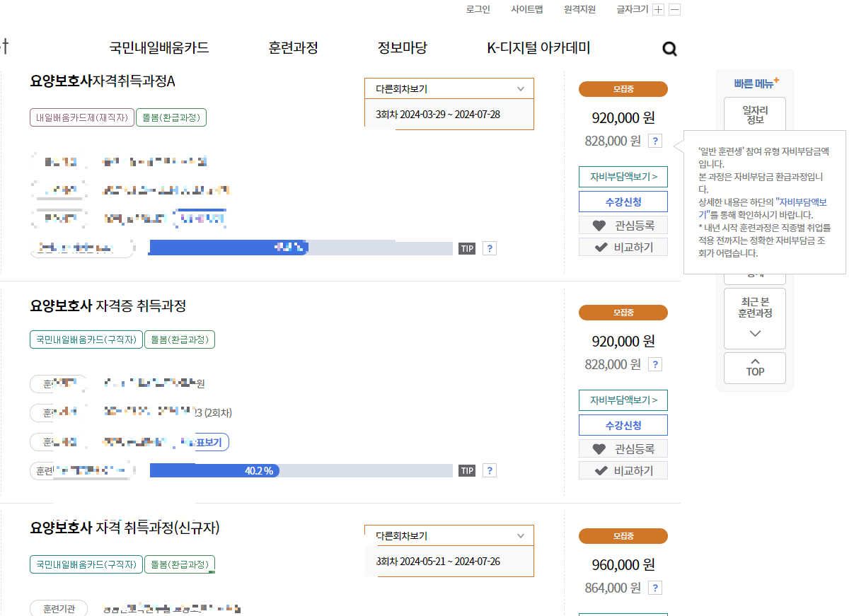Click the plus icon to enlarge font size
This screenshot has width=854, height=616.
(658, 8)
